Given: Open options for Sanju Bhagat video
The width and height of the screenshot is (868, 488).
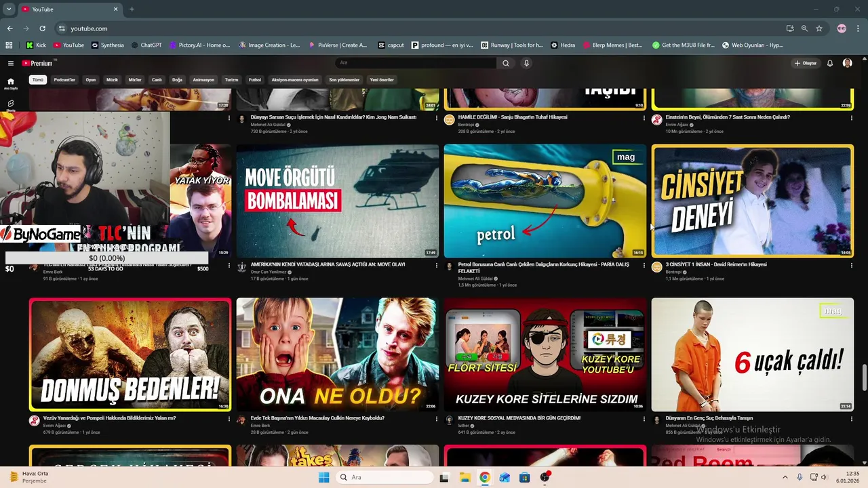Looking at the screenshot, I should [x=644, y=118].
